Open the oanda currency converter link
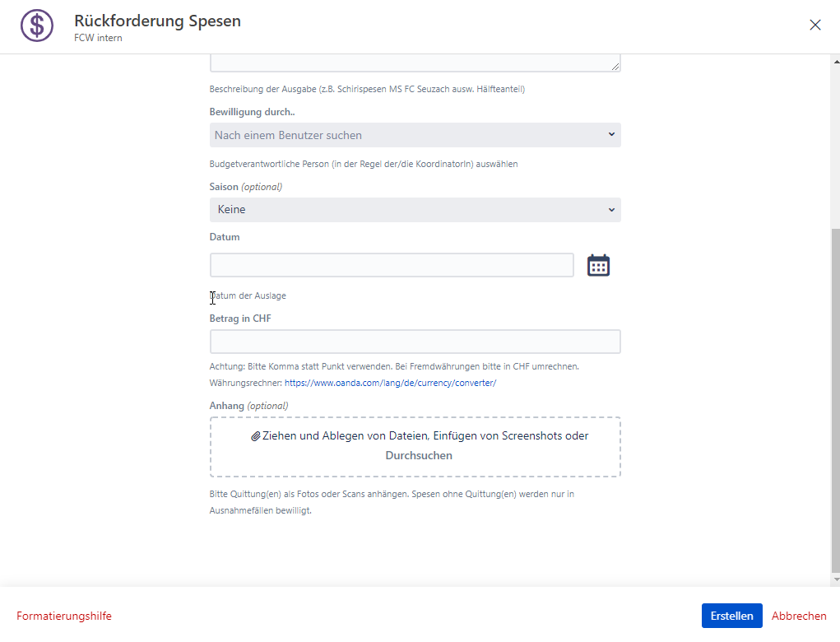 [390, 383]
